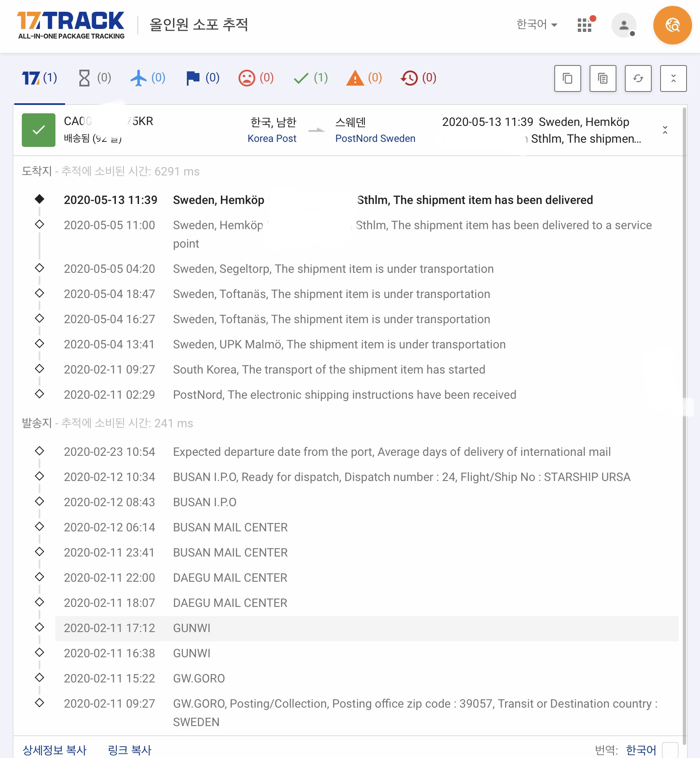The image size is (700, 758).
Task: Select the BUSAN MAIL CENTER 06:14 event
Action: (x=230, y=528)
